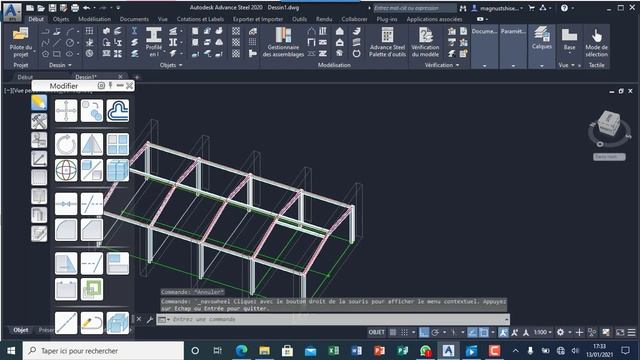Switch to the Documents ribbon tab
Viewport: 640px width, 360px height.
click(134, 19)
